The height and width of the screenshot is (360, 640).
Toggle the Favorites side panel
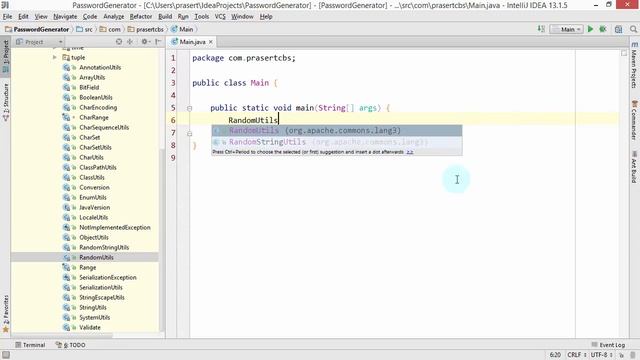tap(6, 313)
